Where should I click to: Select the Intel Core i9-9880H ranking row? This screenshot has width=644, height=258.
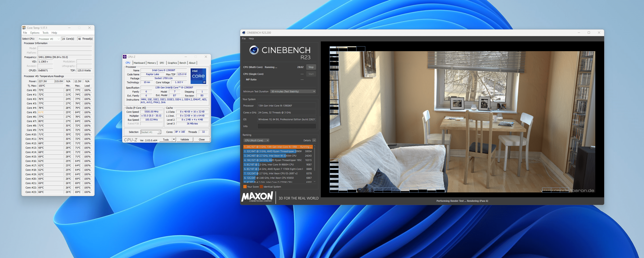[x=278, y=165]
